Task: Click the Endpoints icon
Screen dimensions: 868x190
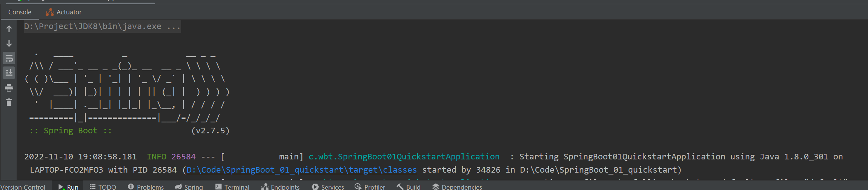Action: click(x=265, y=187)
